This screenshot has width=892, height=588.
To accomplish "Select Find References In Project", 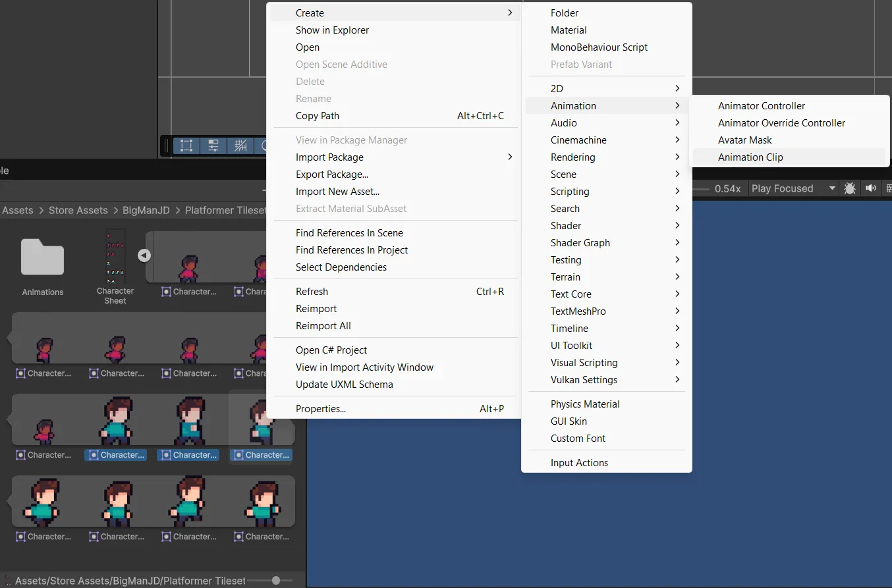I will tap(395, 250).
